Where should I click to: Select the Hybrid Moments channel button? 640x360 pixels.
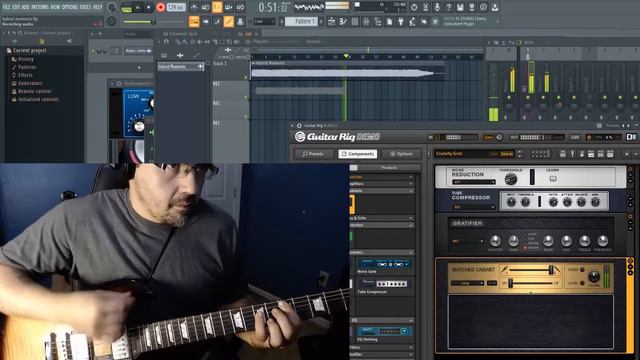(x=180, y=67)
